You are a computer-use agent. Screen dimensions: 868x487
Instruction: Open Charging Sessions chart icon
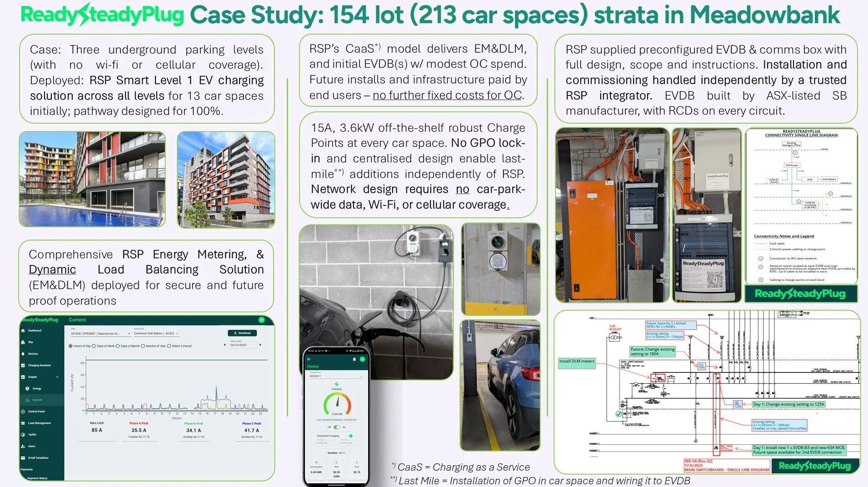(23, 365)
